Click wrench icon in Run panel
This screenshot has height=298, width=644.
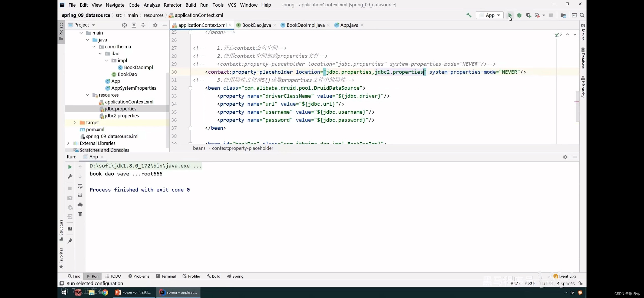pos(70,176)
